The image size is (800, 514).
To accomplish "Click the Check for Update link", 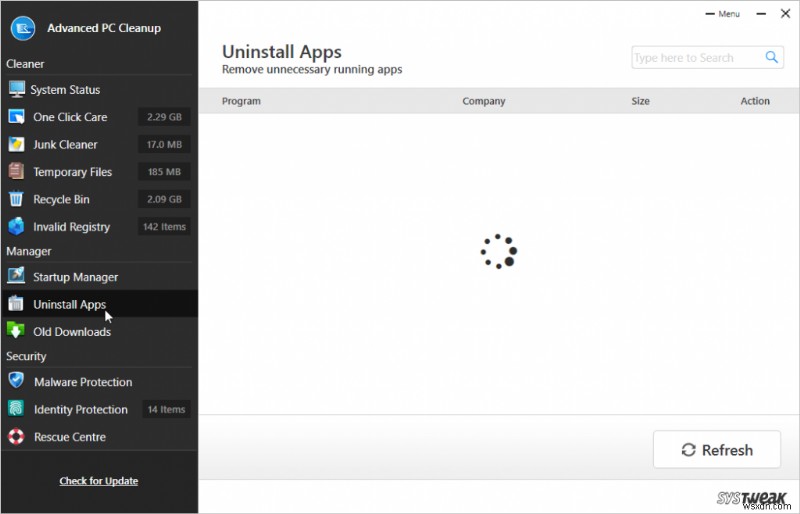I will pyautogui.click(x=98, y=481).
